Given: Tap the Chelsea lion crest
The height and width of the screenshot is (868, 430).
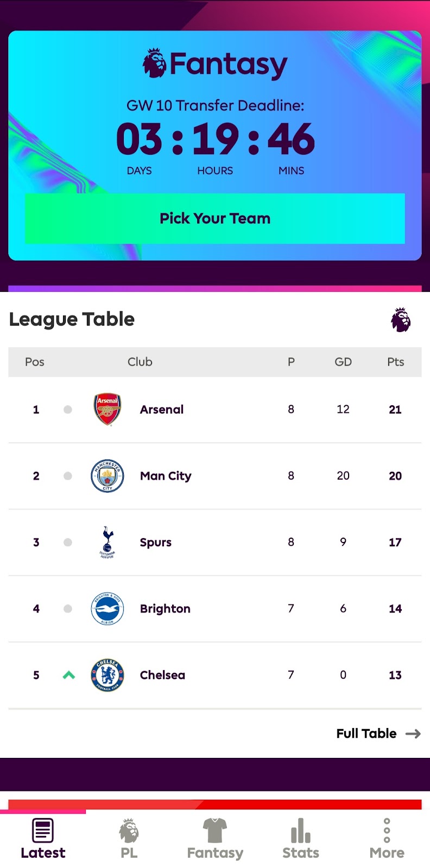Looking at the screenshot, I should click(107, 675).
